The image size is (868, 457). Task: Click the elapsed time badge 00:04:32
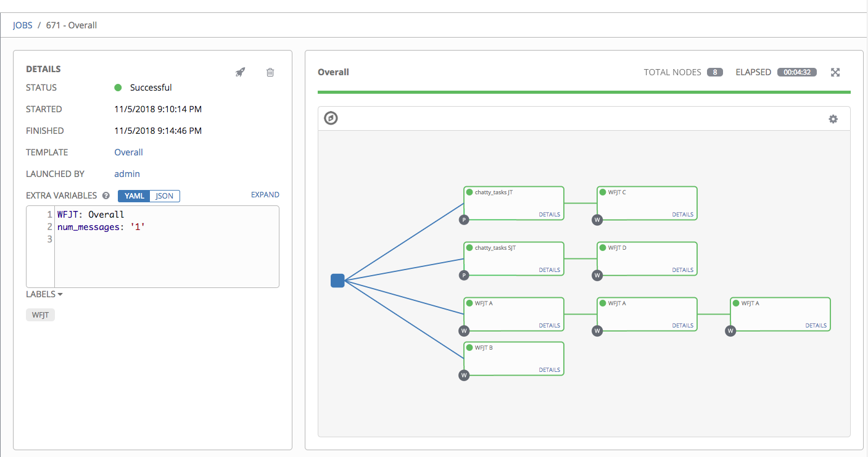coord(797,72)
